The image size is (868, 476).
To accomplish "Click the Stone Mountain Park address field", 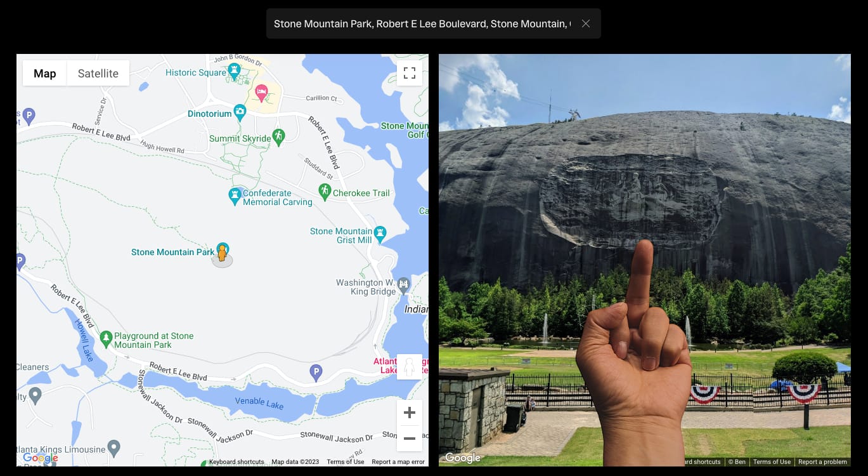I will point(422,23).
